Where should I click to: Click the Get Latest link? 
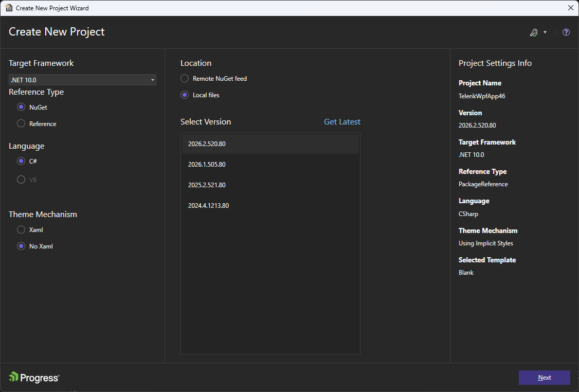342,121
